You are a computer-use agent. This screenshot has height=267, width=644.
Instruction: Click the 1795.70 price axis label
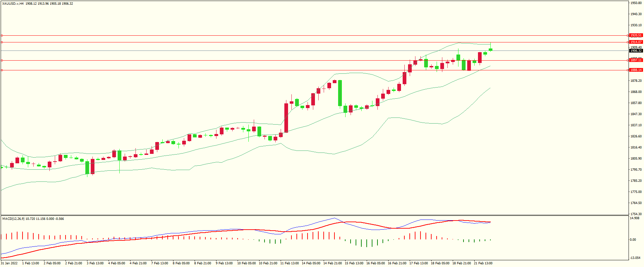(x=636, y=170)
